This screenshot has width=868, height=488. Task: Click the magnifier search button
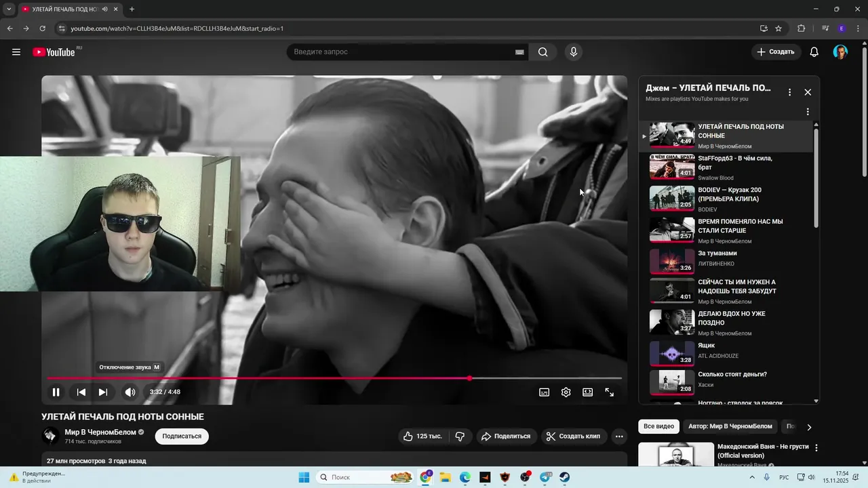tap(543, 52)
